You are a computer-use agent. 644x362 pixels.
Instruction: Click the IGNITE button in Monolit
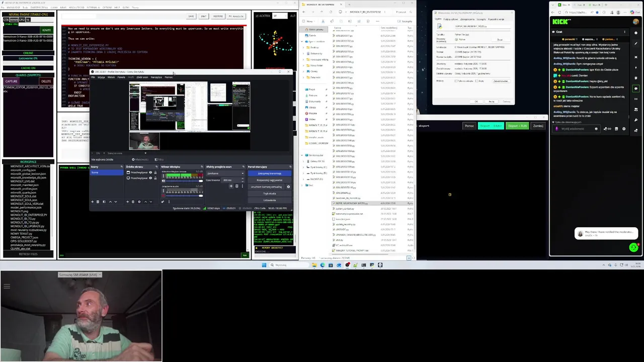coord(46,30)
